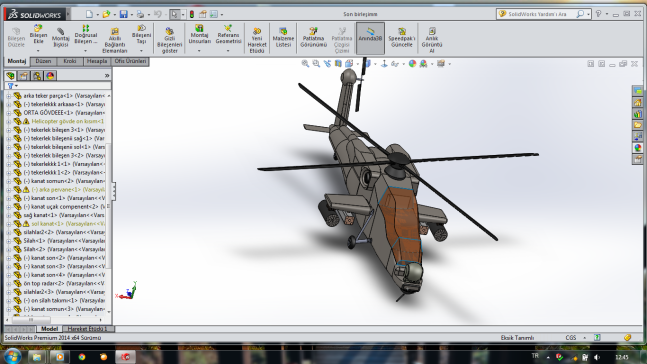Select the Montaj İlişkisi tool
This screenshot has width=647, height=364.
tap(61, 38)
